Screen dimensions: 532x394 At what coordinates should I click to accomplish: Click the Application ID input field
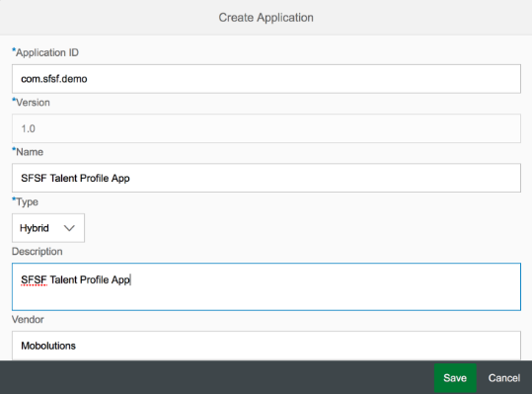[x=266, y=79]
